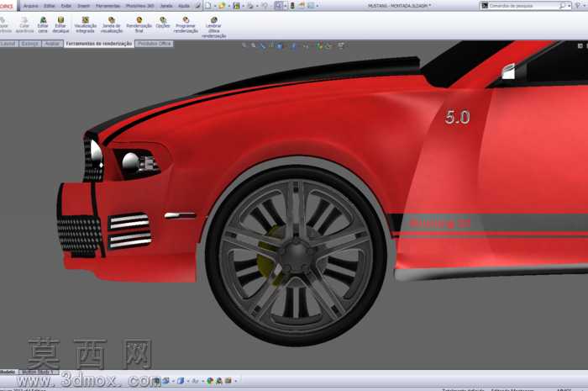Click the New document icon
The height and width of the screenshot is (391, 588).
coord(208,6)
